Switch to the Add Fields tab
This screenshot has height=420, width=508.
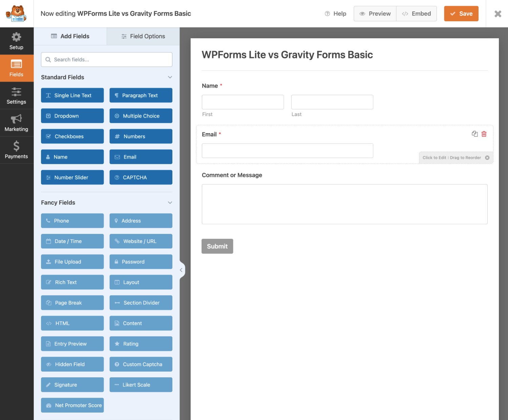click(70, 36)
